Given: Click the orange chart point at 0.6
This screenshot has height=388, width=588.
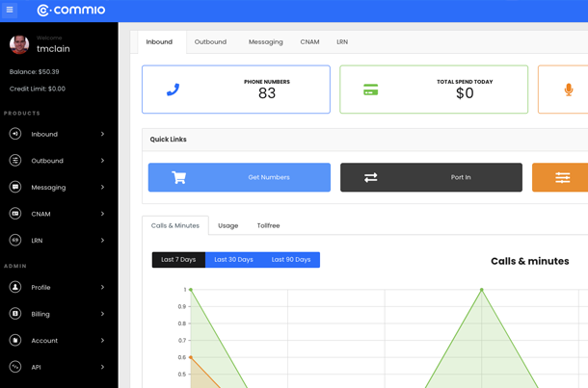Looking at the screenshot, I should pyautogui.click(x=191, y=357).
